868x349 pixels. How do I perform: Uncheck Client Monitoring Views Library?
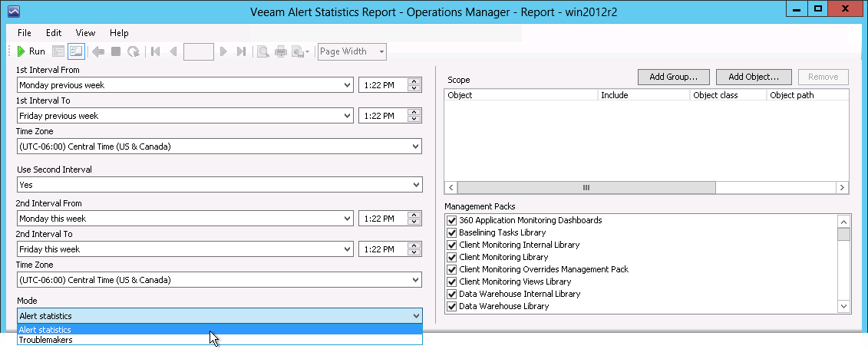(x=451, y=282)
